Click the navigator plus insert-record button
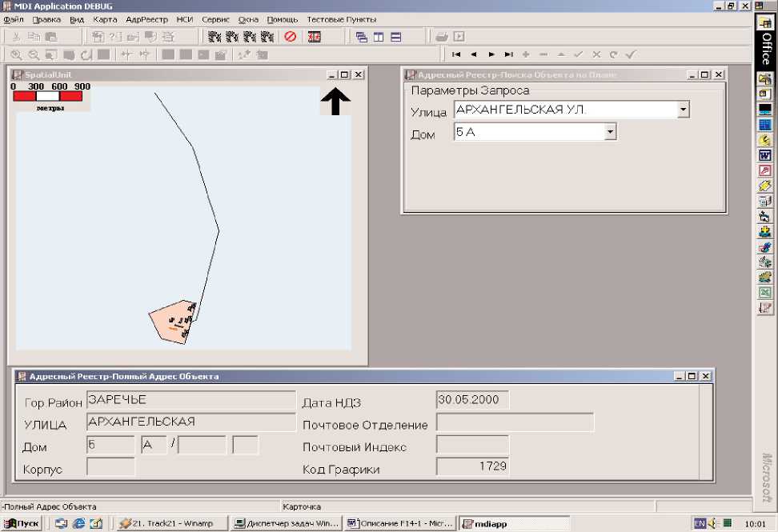 click(x=526, y=54)
